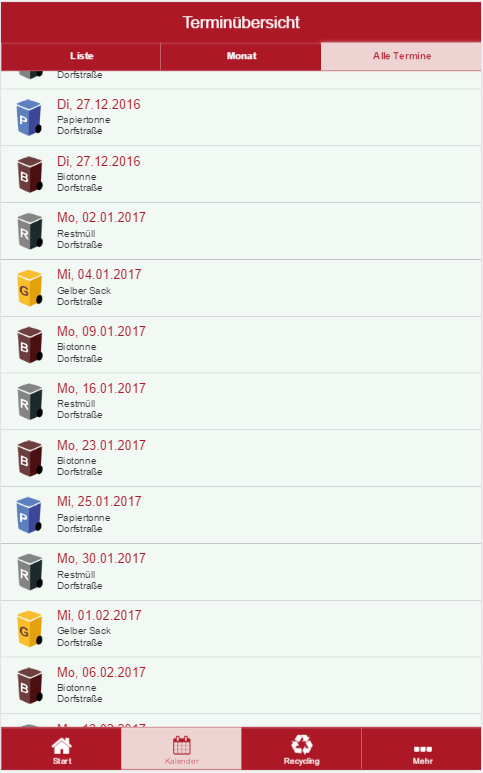483x773 pixels.
Task: Click yellow Gelber Sack icon for 04.01.2017
Action: click(x=29, y=288)
